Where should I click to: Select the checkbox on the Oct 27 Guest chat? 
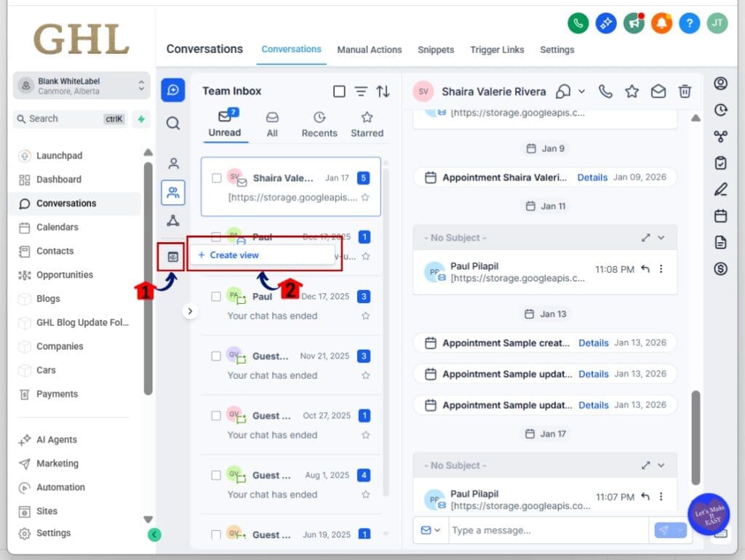coord(216,416)
